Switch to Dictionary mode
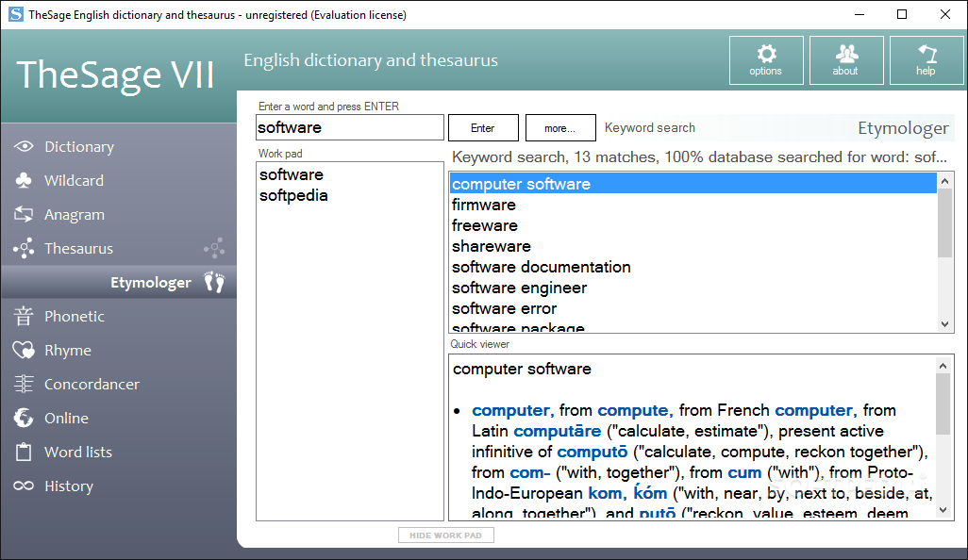 pos(79,147)
